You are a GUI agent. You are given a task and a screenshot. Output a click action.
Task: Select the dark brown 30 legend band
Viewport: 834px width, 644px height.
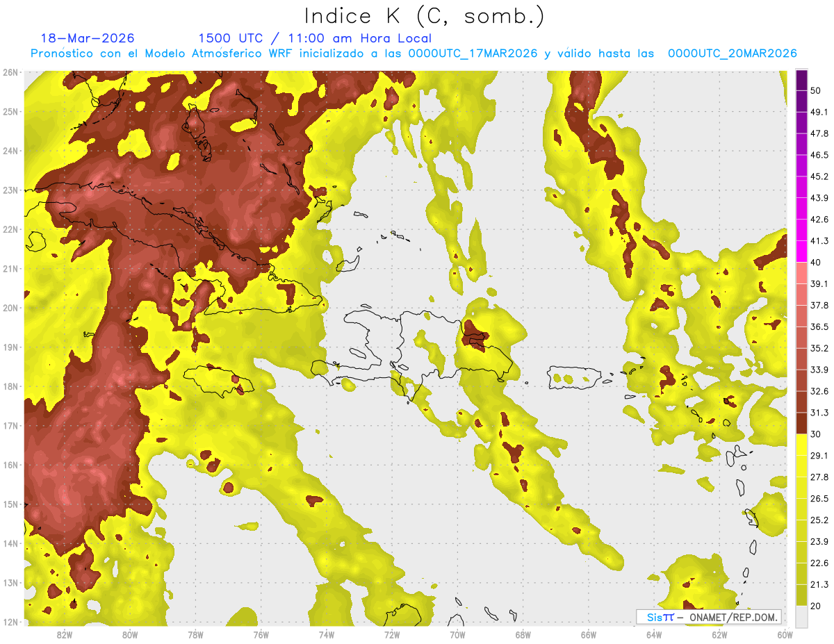[801, 423]
